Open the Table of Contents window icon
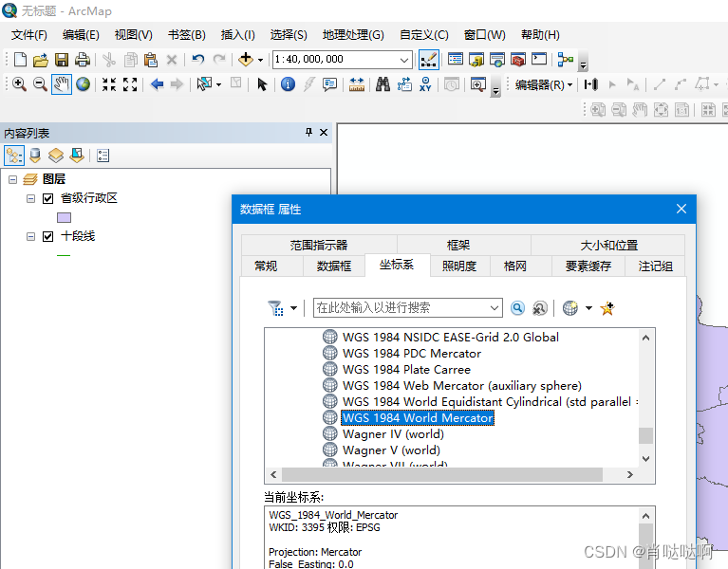The width and height of the screenshot is (728, 569). pyautogui.click(x=456, y=60)
